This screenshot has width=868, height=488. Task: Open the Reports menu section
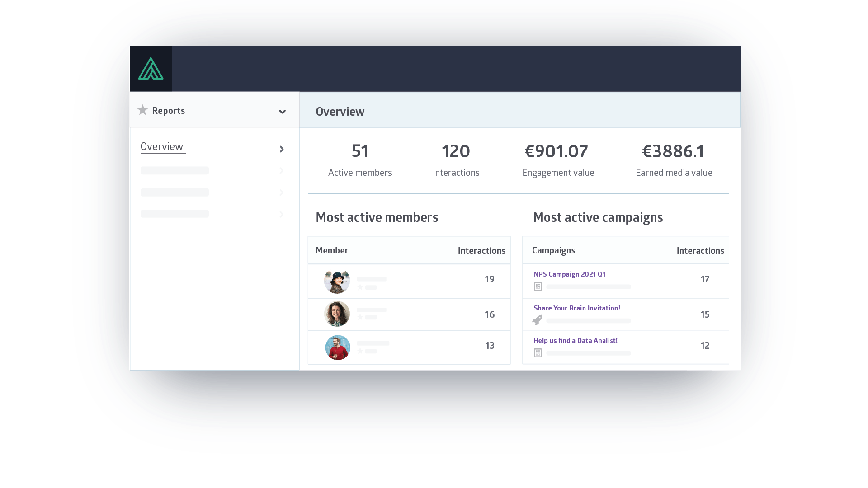point(168,111)
